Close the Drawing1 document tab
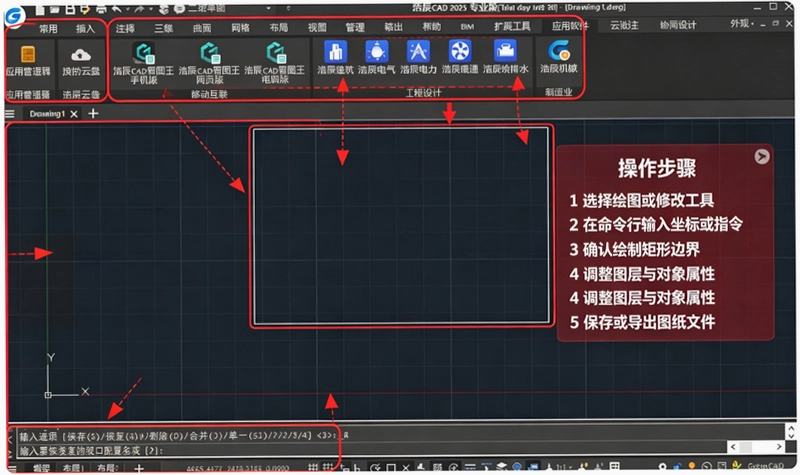 (74, 114)
